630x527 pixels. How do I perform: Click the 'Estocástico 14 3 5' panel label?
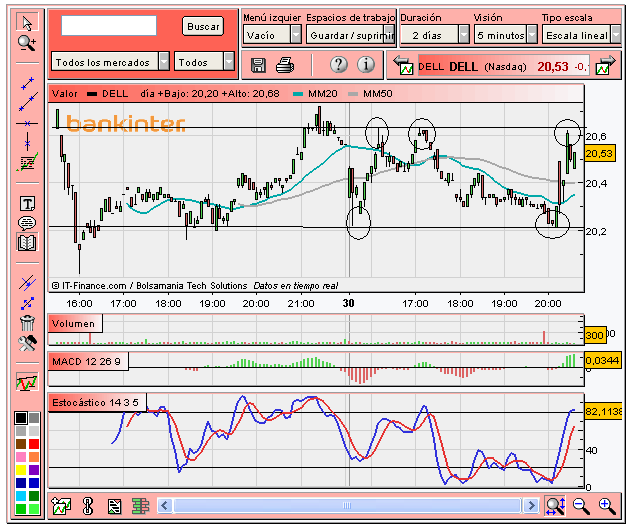[97, 402]
